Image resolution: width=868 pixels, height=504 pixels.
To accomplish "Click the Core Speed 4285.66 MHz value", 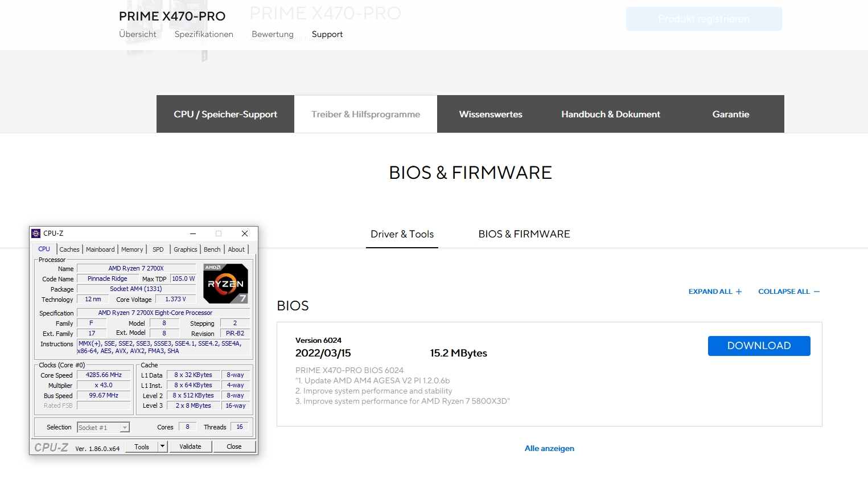I will coord(104,375).
